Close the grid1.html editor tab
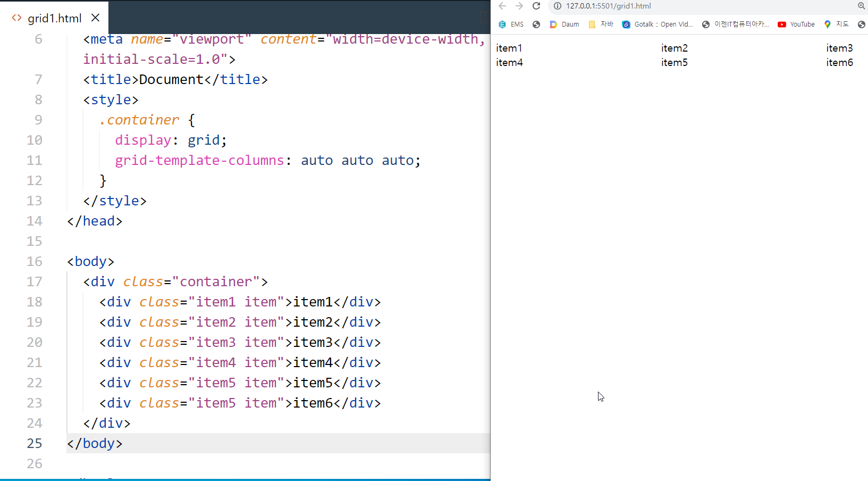 click(x=95, y=18)
